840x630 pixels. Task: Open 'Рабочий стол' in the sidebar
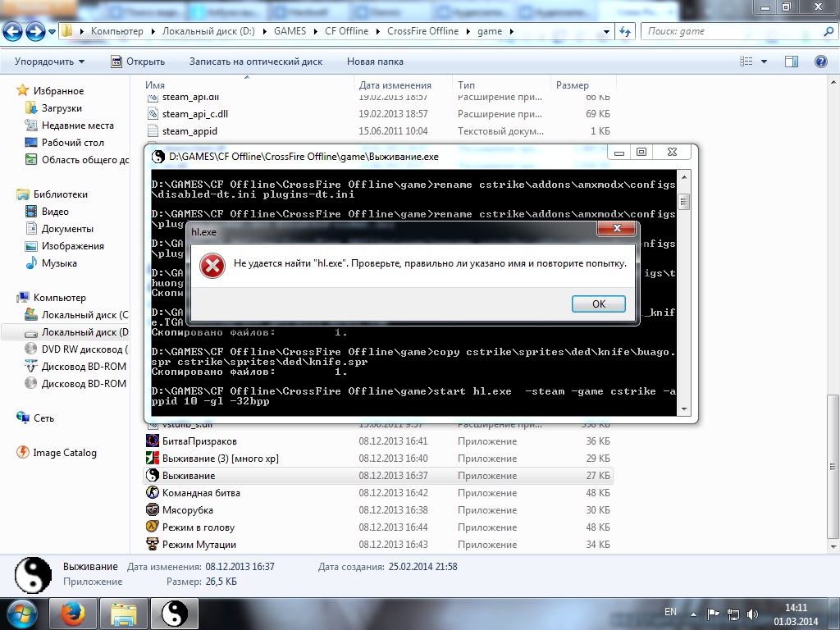pos(73,143)
